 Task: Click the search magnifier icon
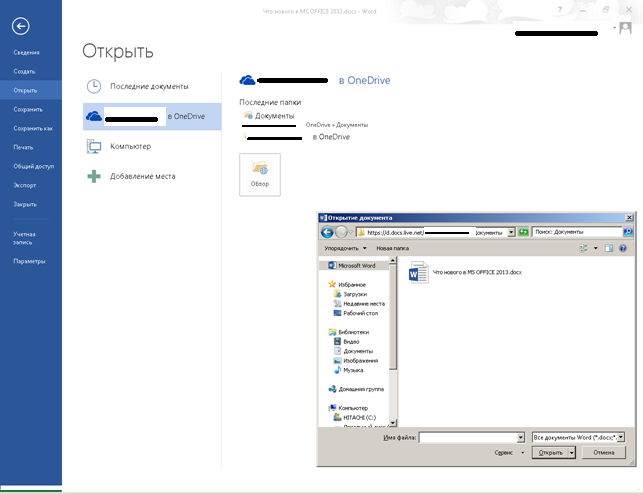click(628, 232)
